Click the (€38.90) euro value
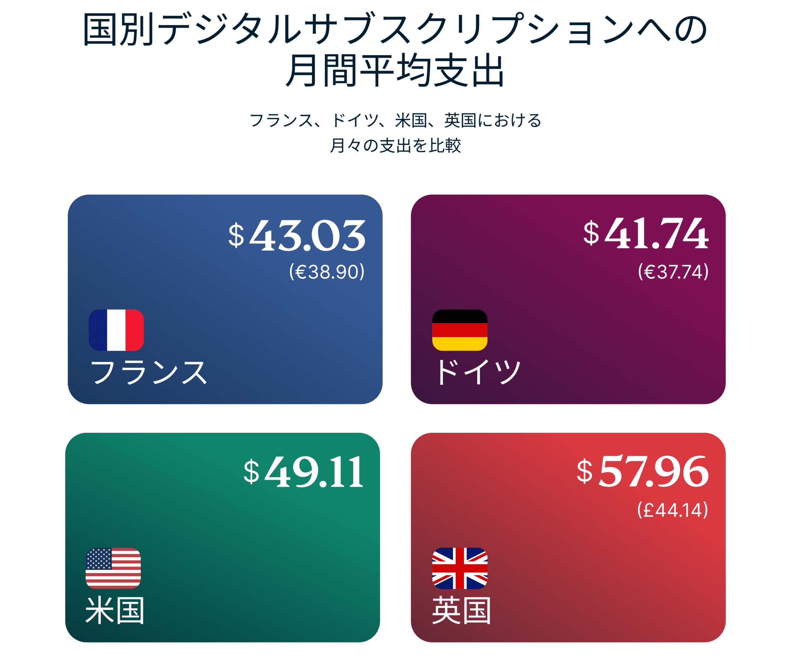The height and width of the screenshot is (672, 791). [x=327, y=272]
